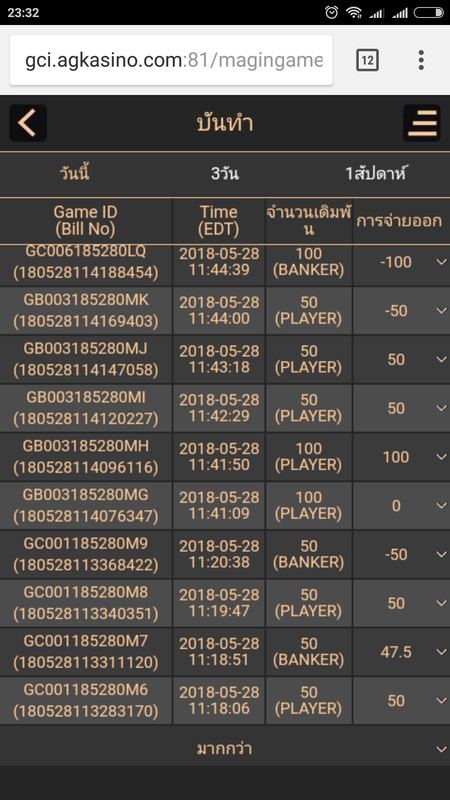Screen dimensions: 450x800
Task: Expand the GB003185280MG row with payout 0
Action: pos(441,506)
